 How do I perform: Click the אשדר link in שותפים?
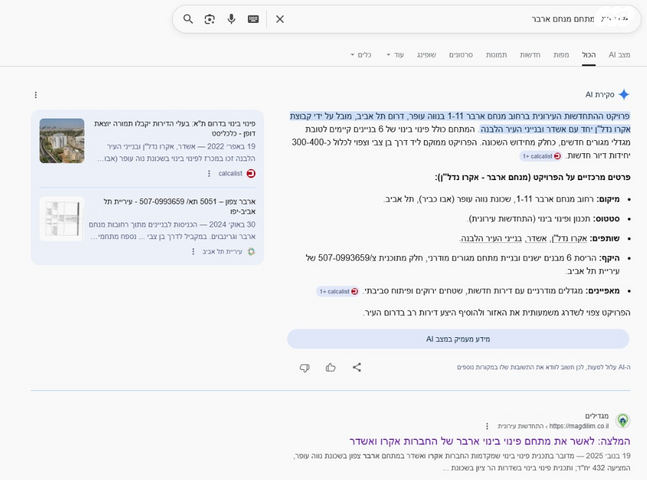536,238
